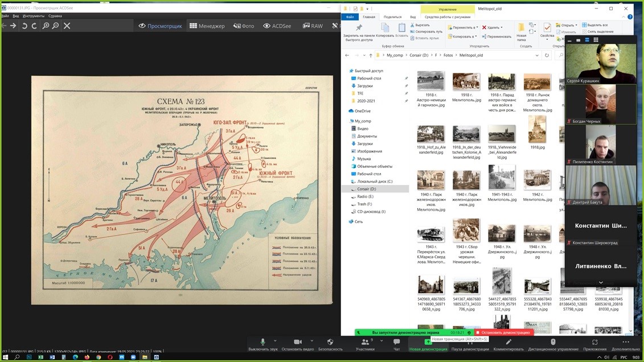
Task: Expand the address bar history dropdown
Action: pos(537,55)
